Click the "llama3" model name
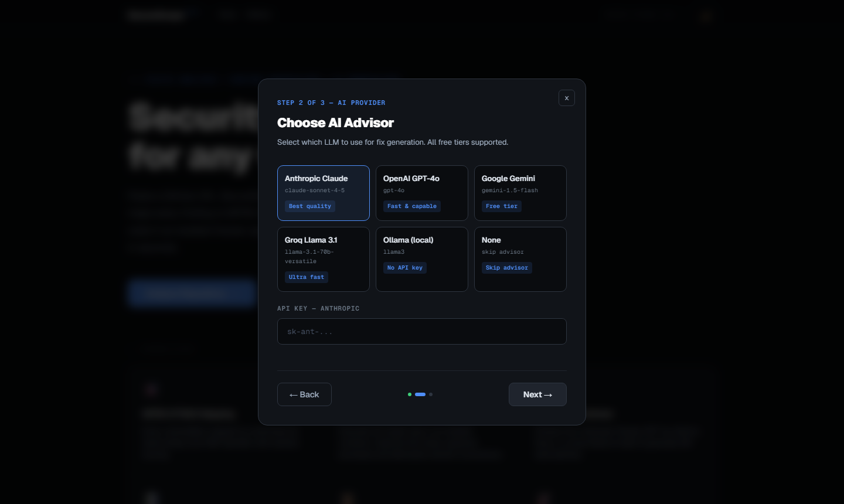This screenshot has width=844, height=504. pos(394,252)
